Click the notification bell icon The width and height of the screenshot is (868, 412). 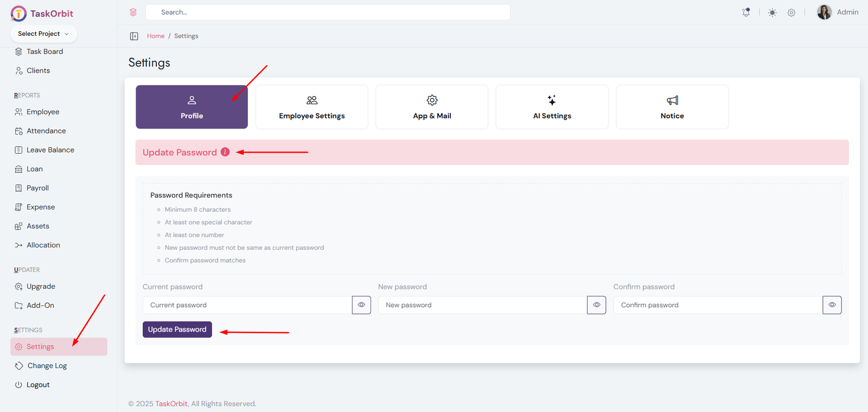tap(746, 12)
